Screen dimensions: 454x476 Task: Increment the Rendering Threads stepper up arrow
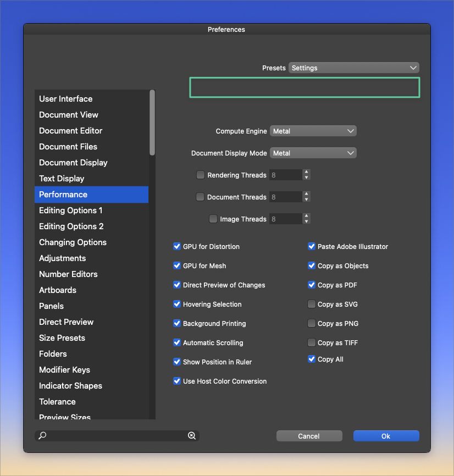click(307, 173)
